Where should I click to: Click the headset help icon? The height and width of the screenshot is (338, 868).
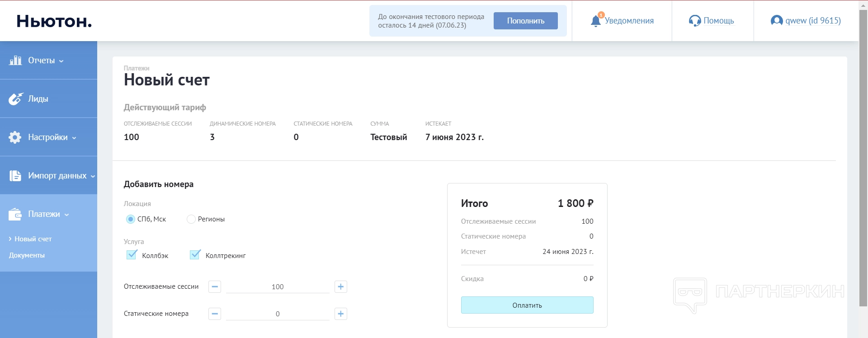coord(694,21)
